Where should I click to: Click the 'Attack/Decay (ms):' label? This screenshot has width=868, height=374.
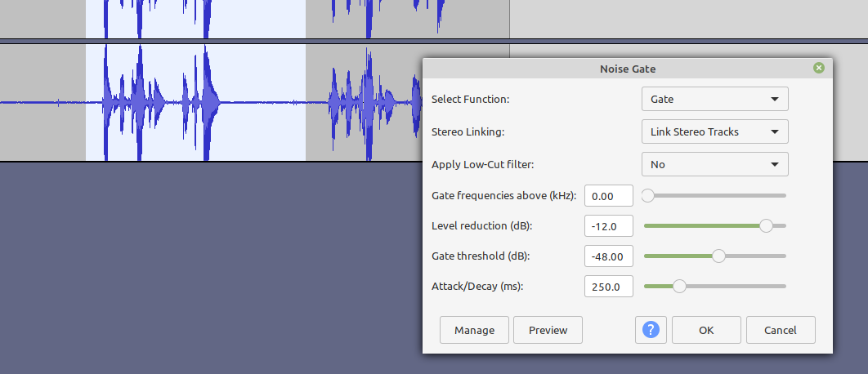click(x=477, y=287)
